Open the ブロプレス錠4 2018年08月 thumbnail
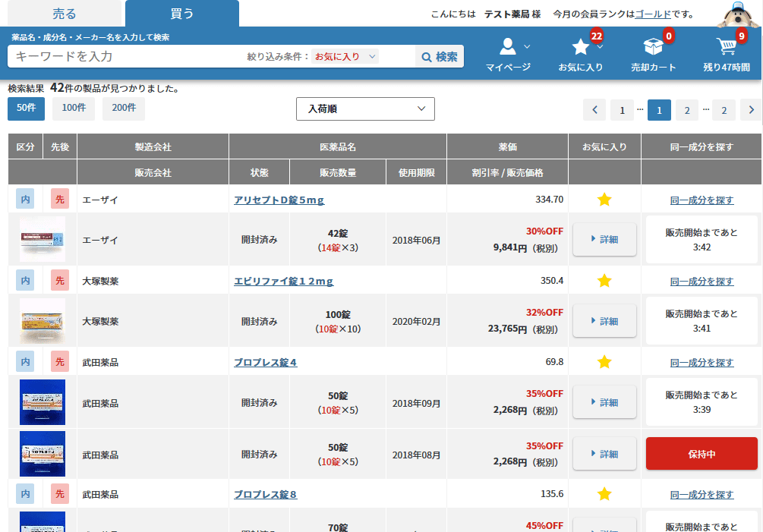763x532 pixels. point(43,454)
